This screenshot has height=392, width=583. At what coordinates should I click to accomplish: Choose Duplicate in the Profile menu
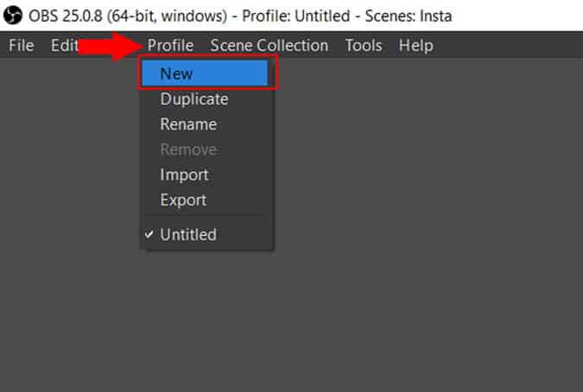point(206,99)
